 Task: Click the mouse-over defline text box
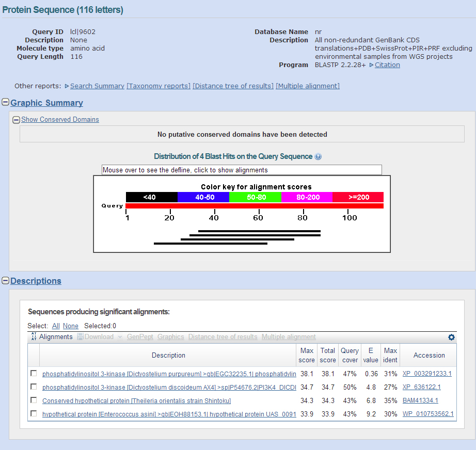[x=242, y=170]
